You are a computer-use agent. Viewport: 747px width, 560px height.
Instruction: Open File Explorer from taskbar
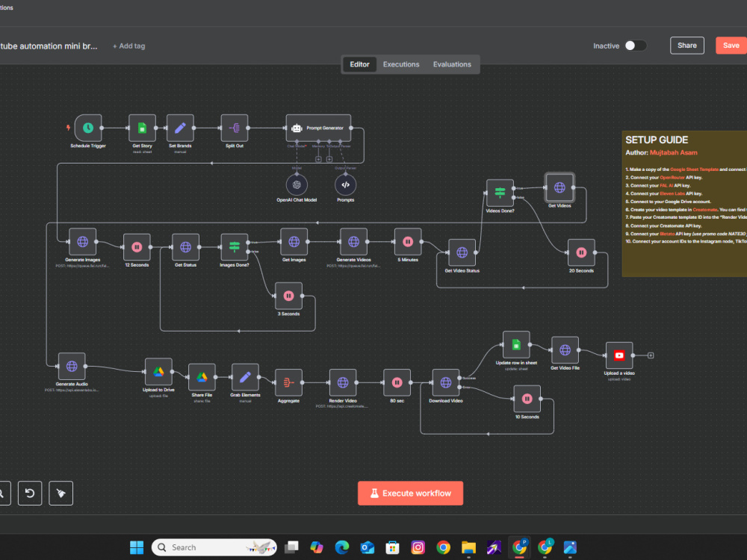(x=468, y=547)
